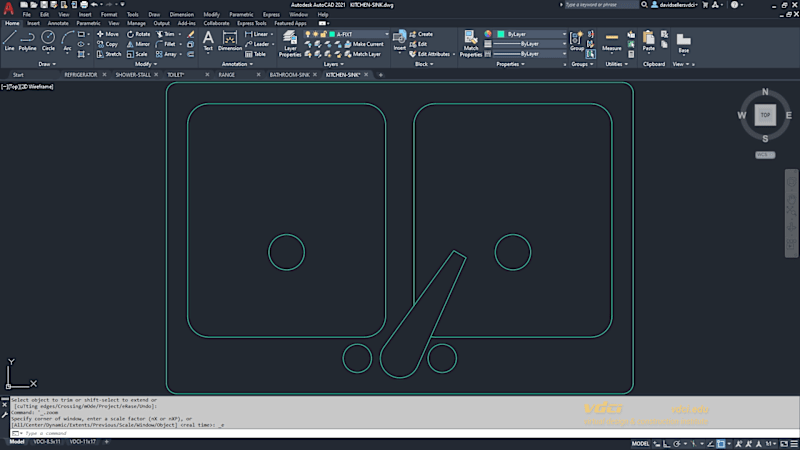Click the Edit Attributes button
The image size is (800, 450).
[x=429, y=54]
